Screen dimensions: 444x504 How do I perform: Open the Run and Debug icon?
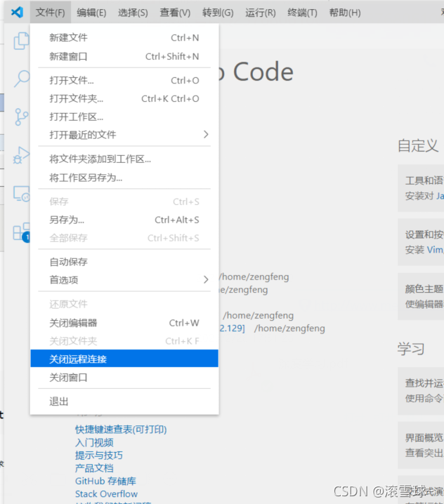click(21, 156)
